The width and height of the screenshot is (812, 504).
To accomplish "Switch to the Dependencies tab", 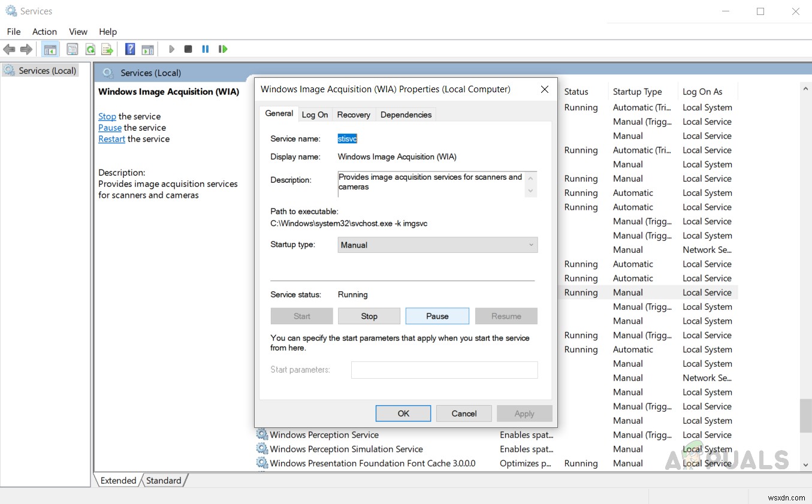I will [406, 114].
